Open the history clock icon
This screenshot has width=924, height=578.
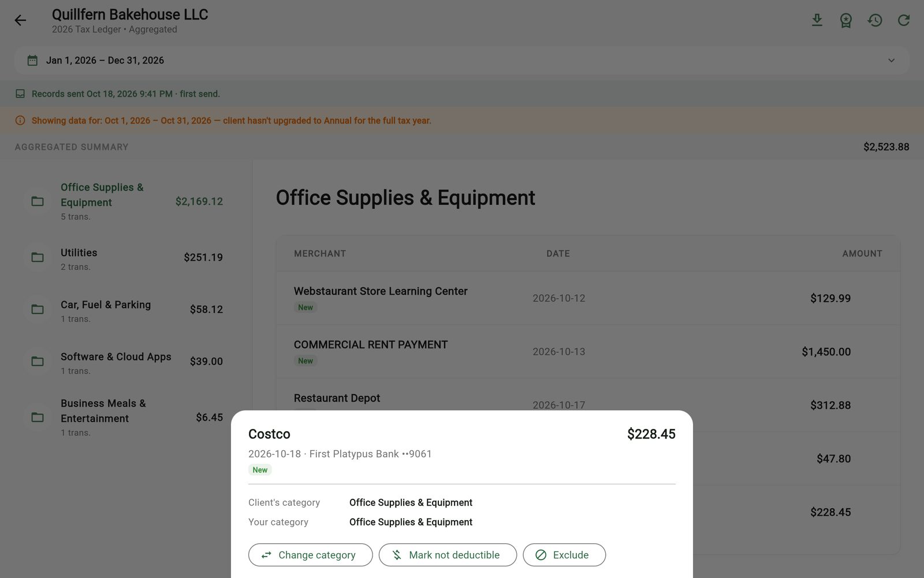tap(874, 20)
